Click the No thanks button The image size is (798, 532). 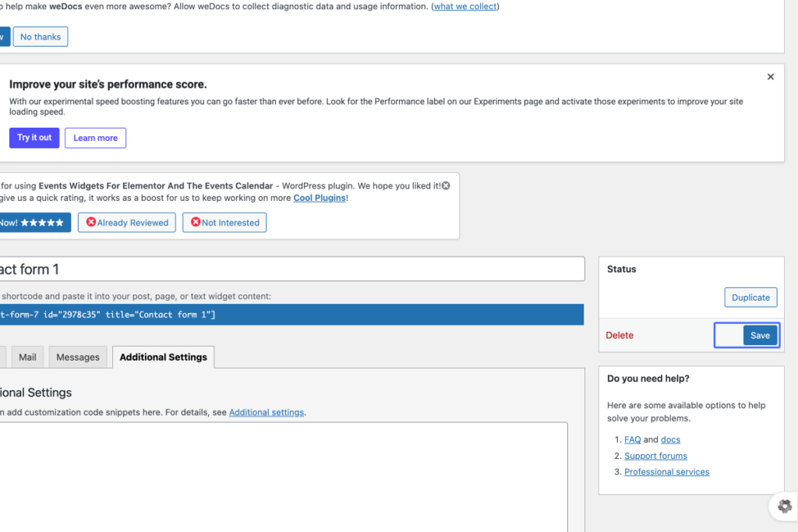point(41,37)
